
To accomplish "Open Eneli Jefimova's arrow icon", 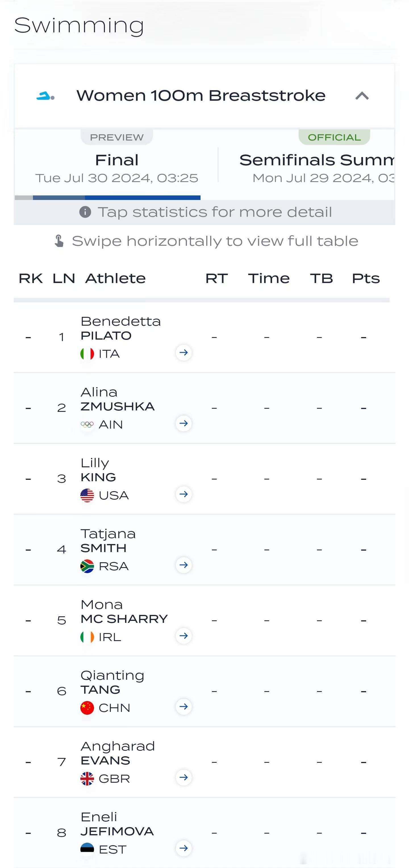I will pos(183,848).
